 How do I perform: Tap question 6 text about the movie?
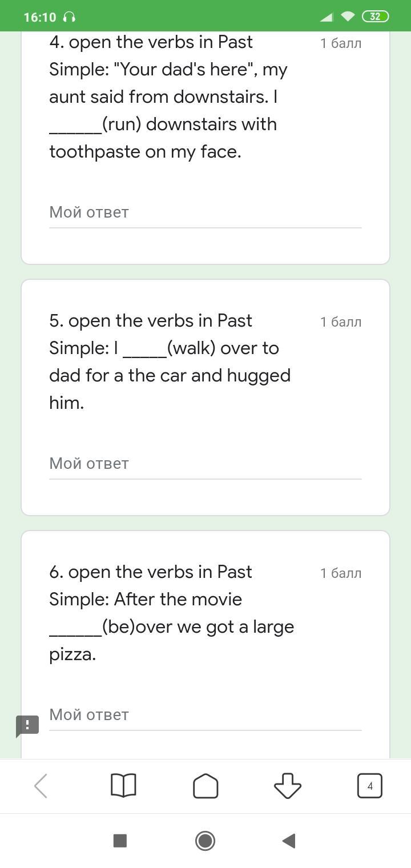(x=171, y=613)
